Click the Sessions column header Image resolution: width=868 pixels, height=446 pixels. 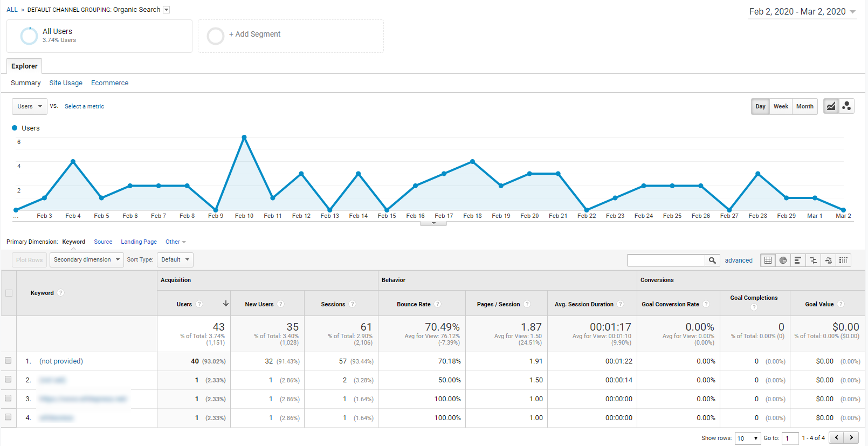(333, 304)
